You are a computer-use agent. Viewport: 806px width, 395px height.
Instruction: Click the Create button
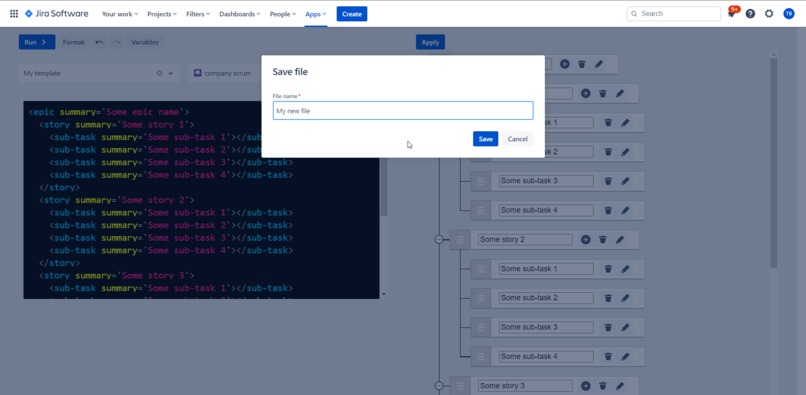pos(352,14)
